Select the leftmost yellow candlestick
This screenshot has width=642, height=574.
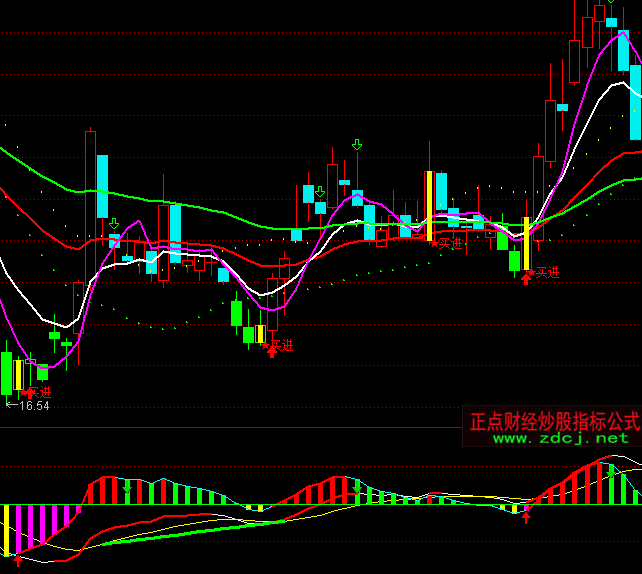tap(18, 374)
